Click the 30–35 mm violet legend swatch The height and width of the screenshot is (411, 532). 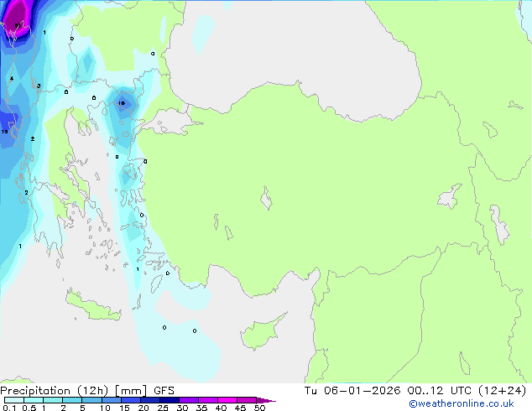coord(189,400)
